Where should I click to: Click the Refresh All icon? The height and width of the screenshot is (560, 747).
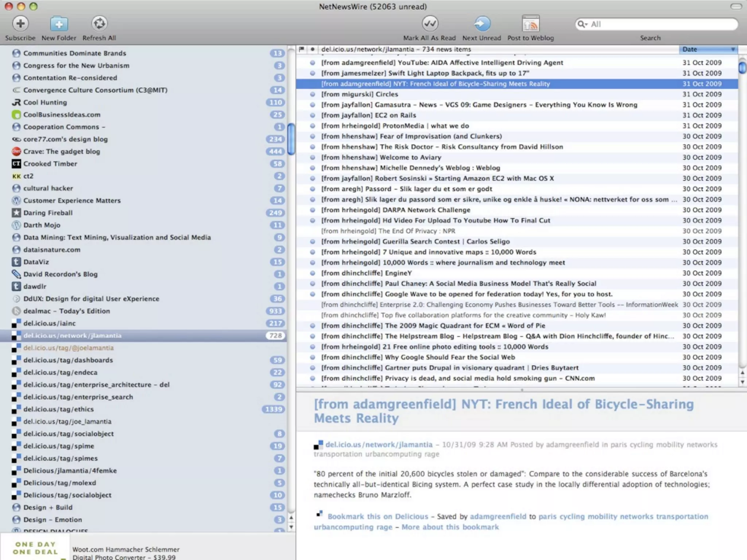pyautogui.click(x=99, y=24)
